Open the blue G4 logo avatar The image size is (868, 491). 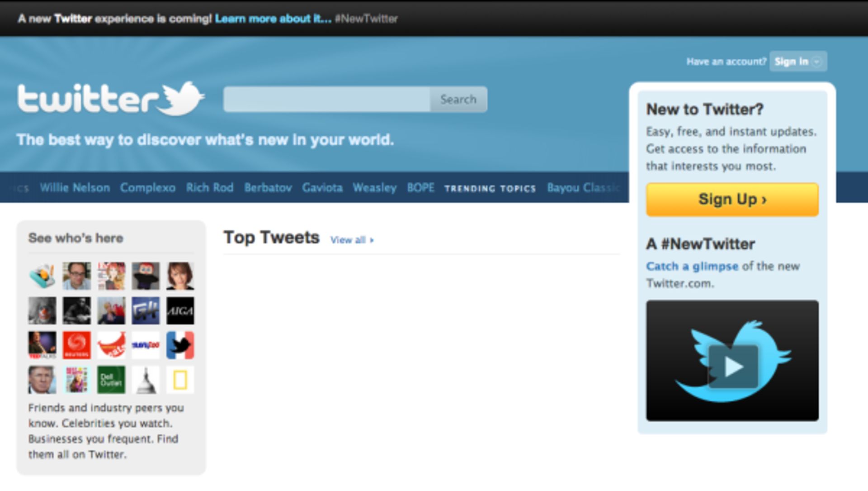click(x=146, y=310)
